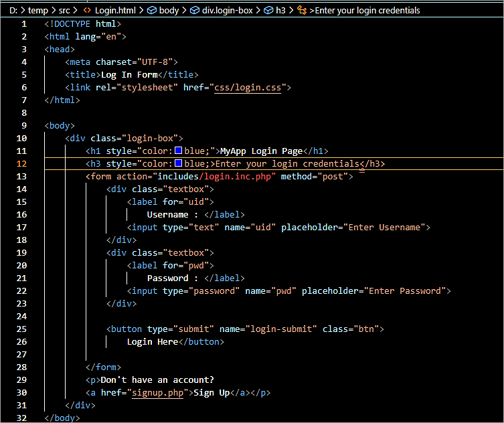Click the chevron after temp in breadcrumb

54,10
